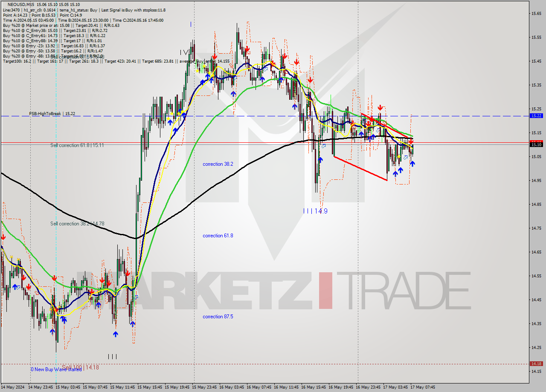This screenshot has height=392, width=546.
Task: Click the black 15.10 current price tag
Action: [536, 144]
